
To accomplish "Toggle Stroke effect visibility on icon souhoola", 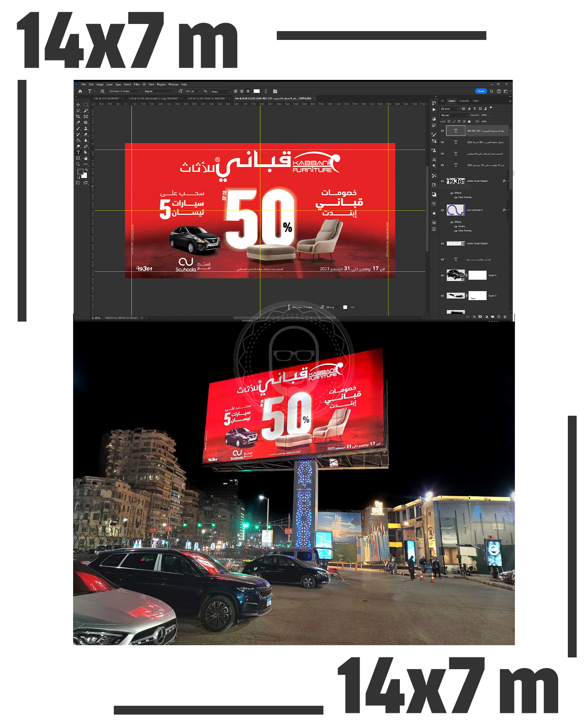I will coord(456,227).
